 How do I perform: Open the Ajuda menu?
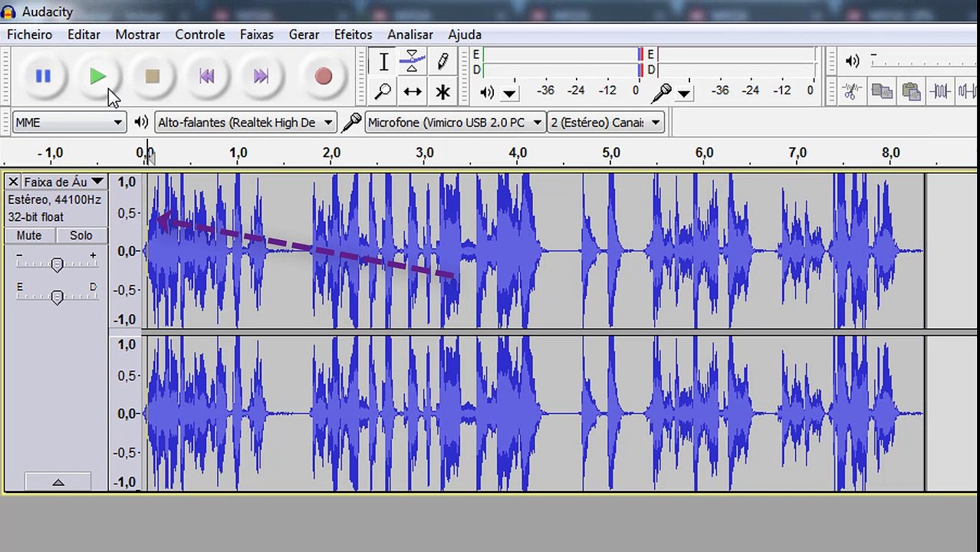click(465, 34)
